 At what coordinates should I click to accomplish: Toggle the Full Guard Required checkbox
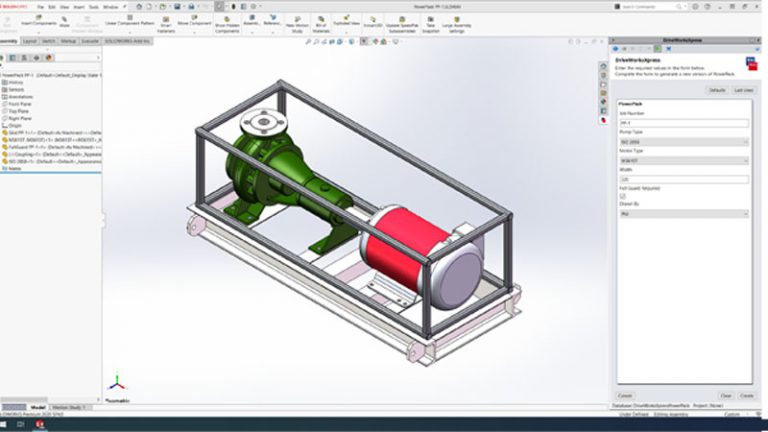623,196
